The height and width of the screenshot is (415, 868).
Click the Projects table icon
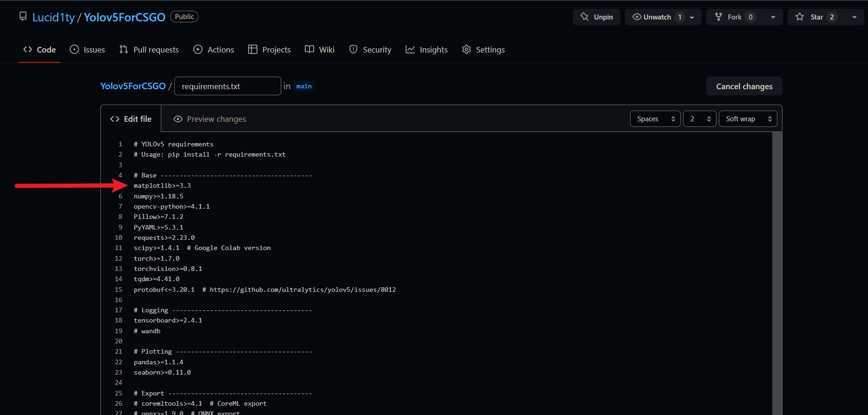pyautogui.click(x=253, y=49)
